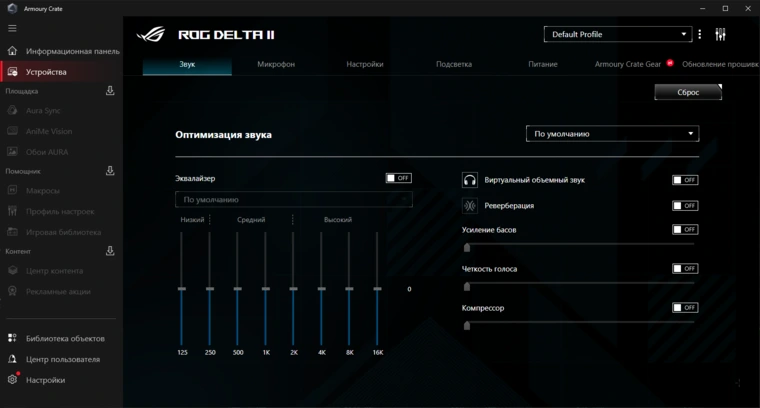Click the Реверберация reverb icon
760x408 pixels.
pyautogui.click(x=469, y=206)
